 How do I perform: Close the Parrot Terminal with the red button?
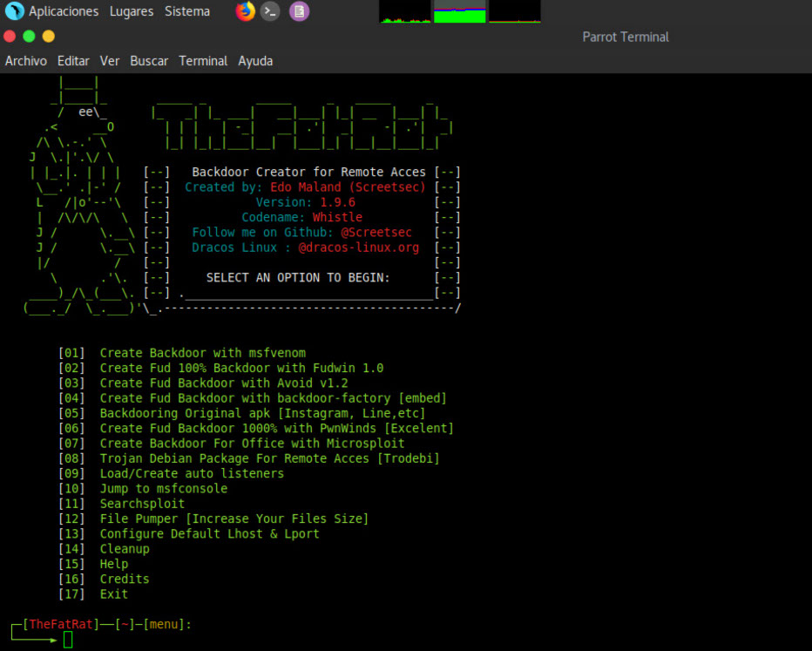(10, 37)
